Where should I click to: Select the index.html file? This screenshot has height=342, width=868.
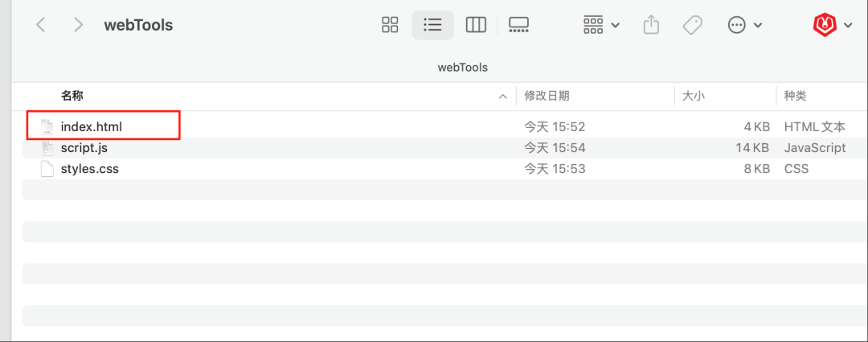pyautogui.click(x=91, y=126)
